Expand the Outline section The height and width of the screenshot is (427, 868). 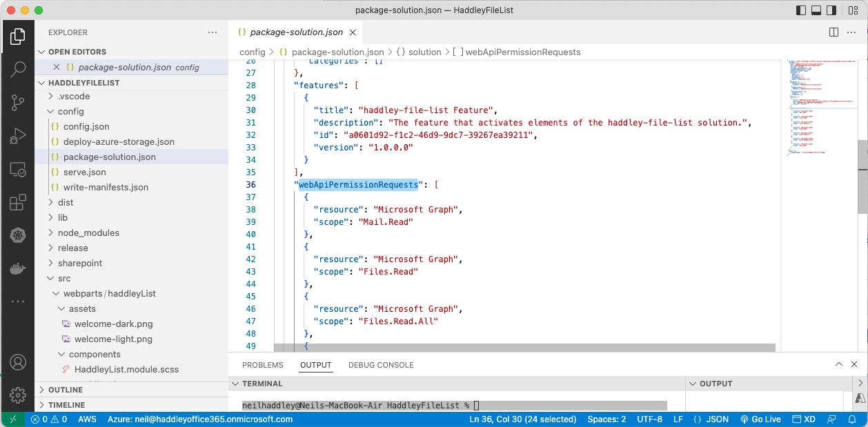tap(66, 390)
